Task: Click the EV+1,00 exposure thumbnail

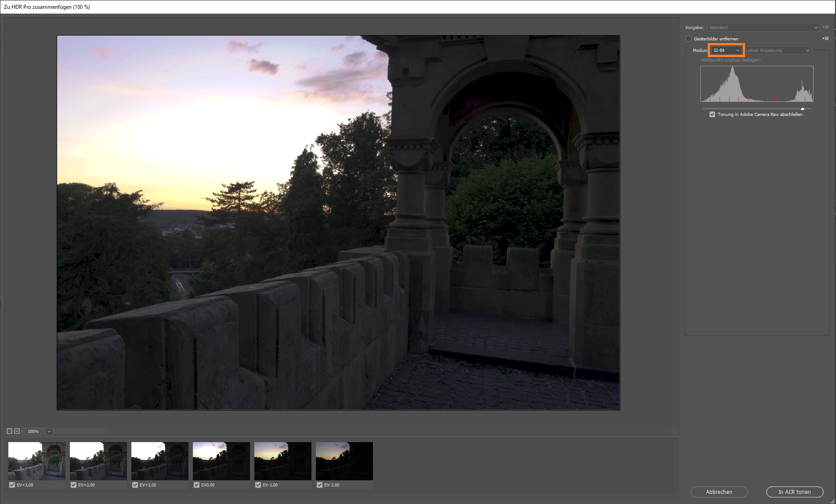Action: click(x=159, y=461)
